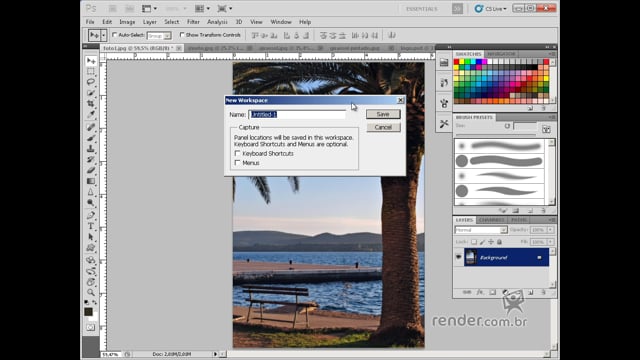Toggle Quick Mask mode icon
This screenshot has height=360, width=640.
pyautogui.click(x=91, y=327)
